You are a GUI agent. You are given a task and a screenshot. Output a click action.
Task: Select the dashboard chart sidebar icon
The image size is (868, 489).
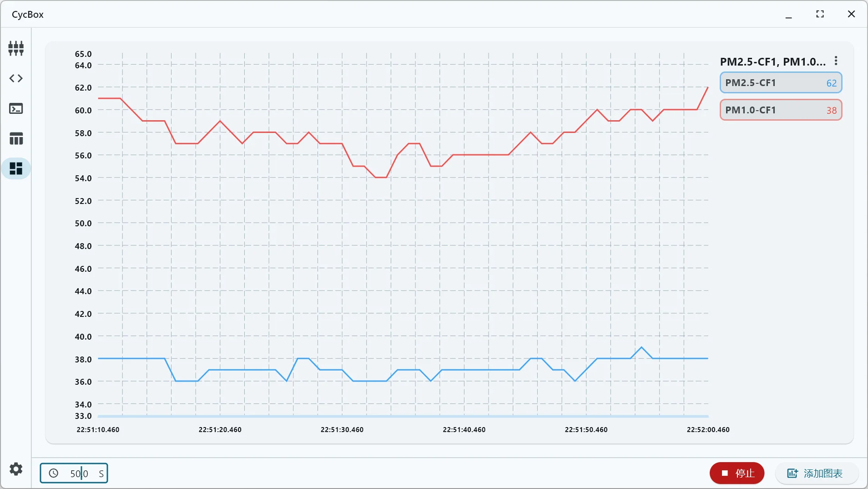tap(16, 168)
